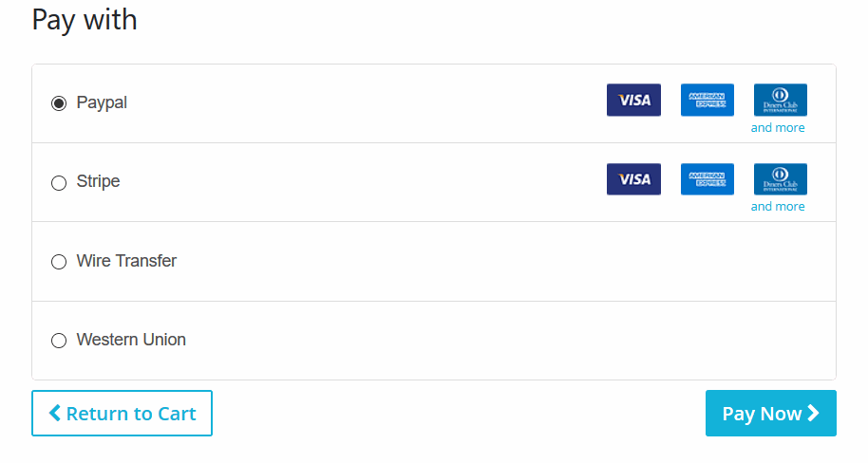Click the Western Union label text
This screenshot has height=463, width=868.
pos(131,340)
